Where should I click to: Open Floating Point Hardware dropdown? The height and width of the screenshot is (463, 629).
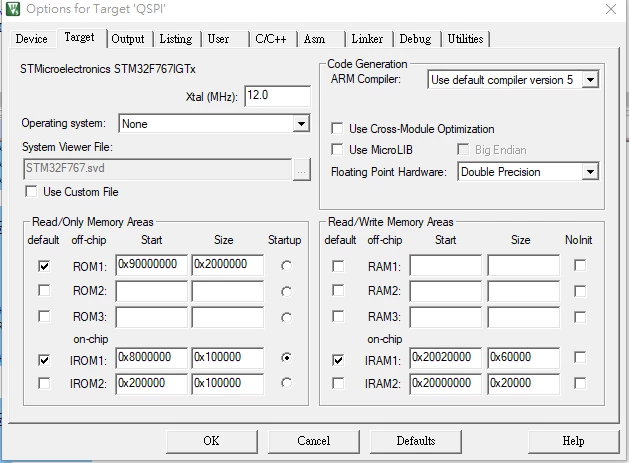[590, 172]
